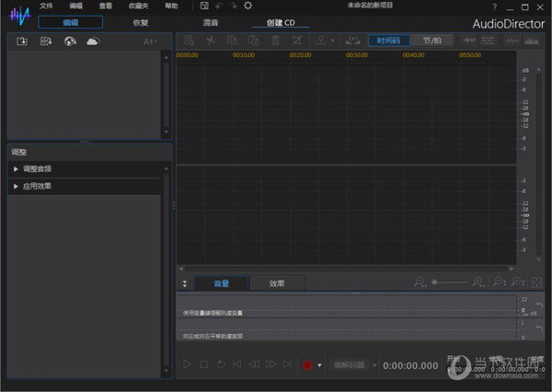Switch to the 恢复 room tab

click(141, 22)
